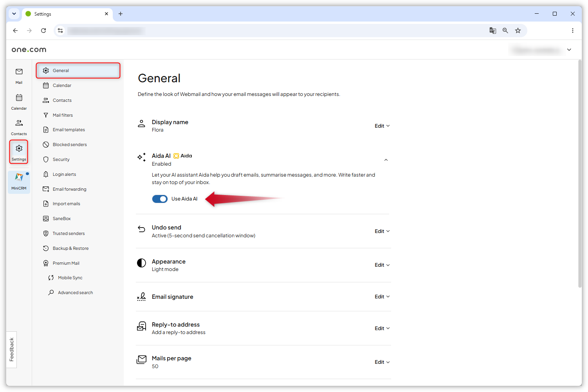The width and height of the screenshot is (588, 392).
Task: Click the Import emails icon
Action: 46,204
